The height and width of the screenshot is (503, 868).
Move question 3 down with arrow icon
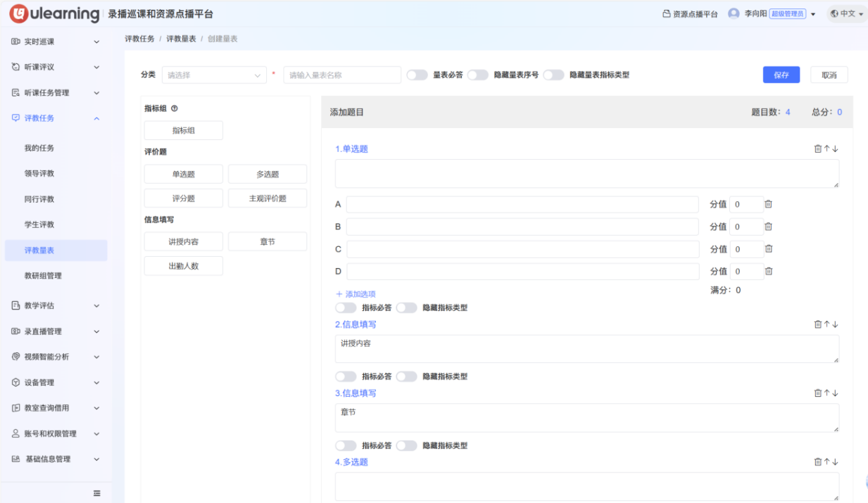tap(836, 393)
